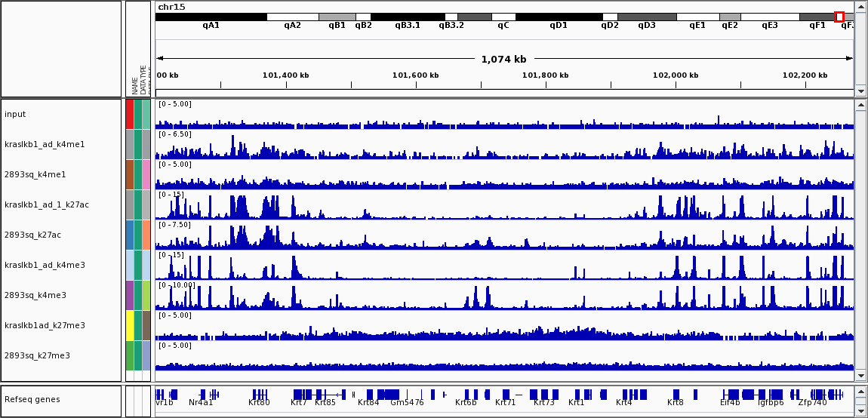Click the Refseq genes panel scroll-down arrow
Screen dimensions: 868x418
pyautogui.click(x=861, y=411)
